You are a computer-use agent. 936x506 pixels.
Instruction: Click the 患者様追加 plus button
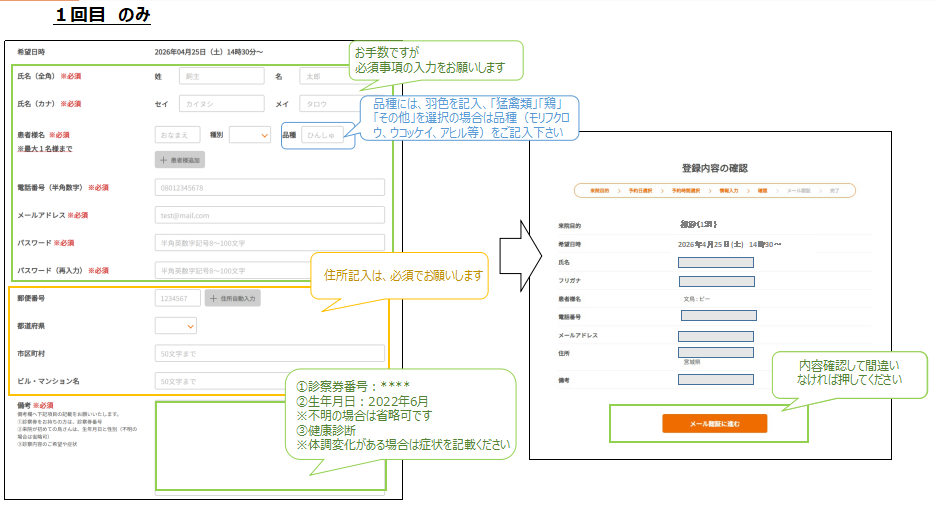click(180, 159)
